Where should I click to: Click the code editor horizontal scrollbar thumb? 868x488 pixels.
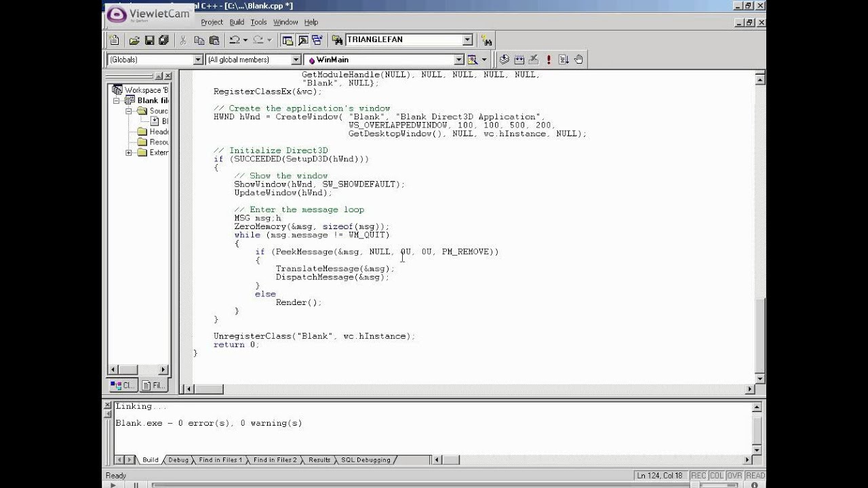pyautogui.click(x=210, y=389)
